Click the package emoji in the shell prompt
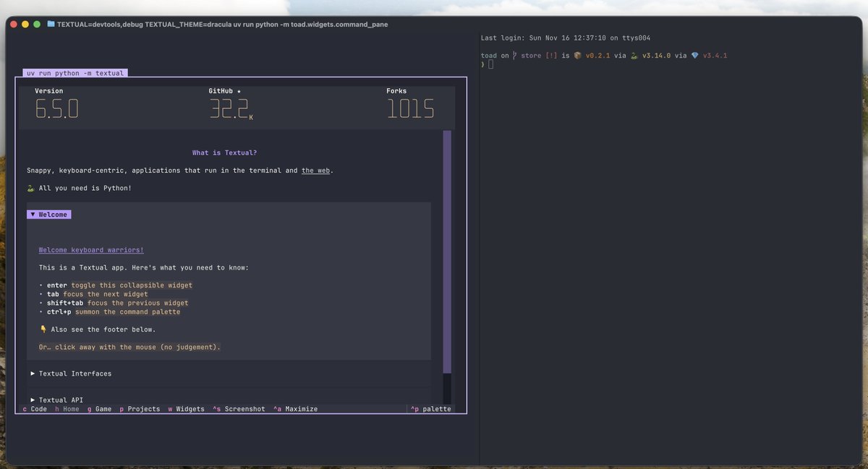Screen dimensions: 868x469 [x=577, y=56]
